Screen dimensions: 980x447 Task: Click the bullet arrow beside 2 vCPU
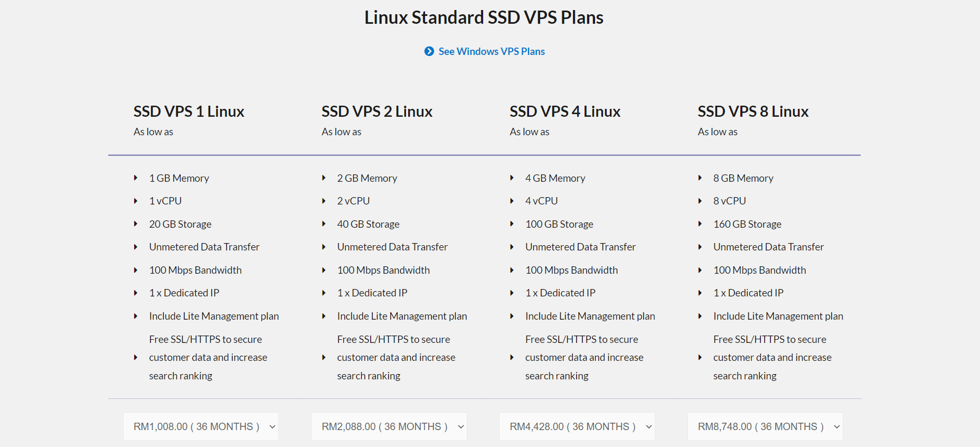click(324, 201)
